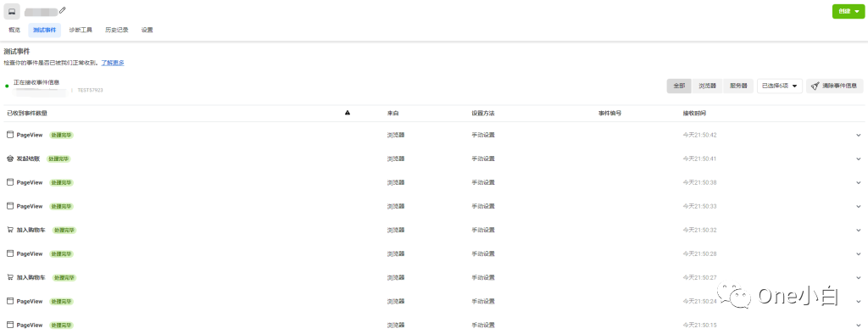Open the 设置 tab
The width and height of the screenshot is (868, 334).
tap(147, 30)
